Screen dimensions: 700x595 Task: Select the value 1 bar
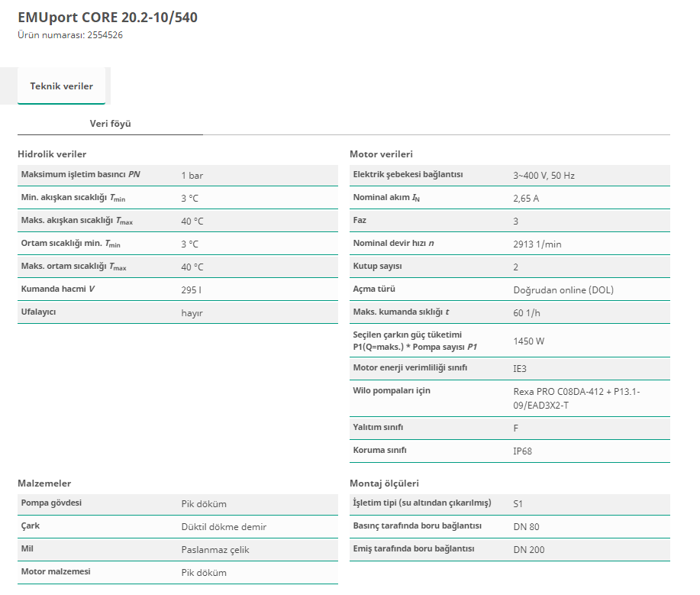coord(192,176)
